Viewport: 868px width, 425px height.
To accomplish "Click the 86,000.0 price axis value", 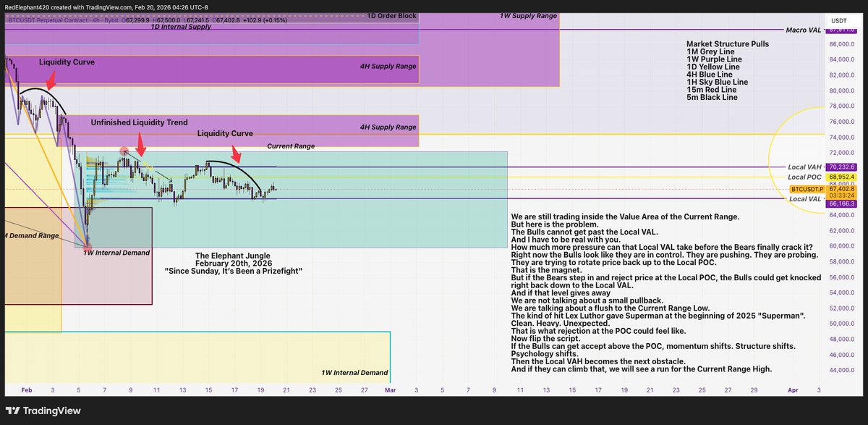I will (x=842, y=44).
